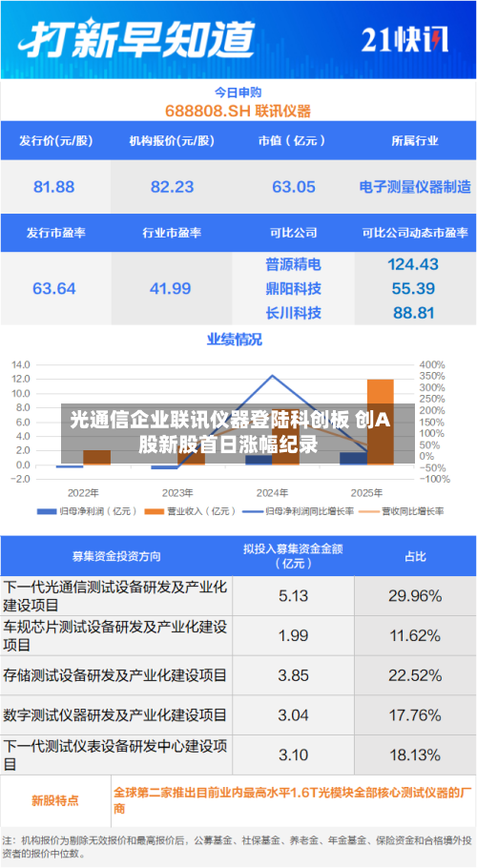Click the 发行价(元/股) column header
This screenshot has height=868, width=477.
tap(56, 140)
